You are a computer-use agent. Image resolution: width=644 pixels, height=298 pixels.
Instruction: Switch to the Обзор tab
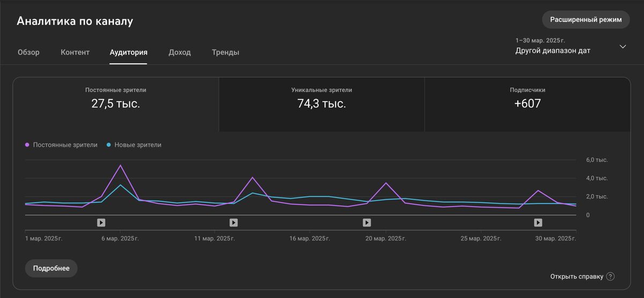[28, 53]
